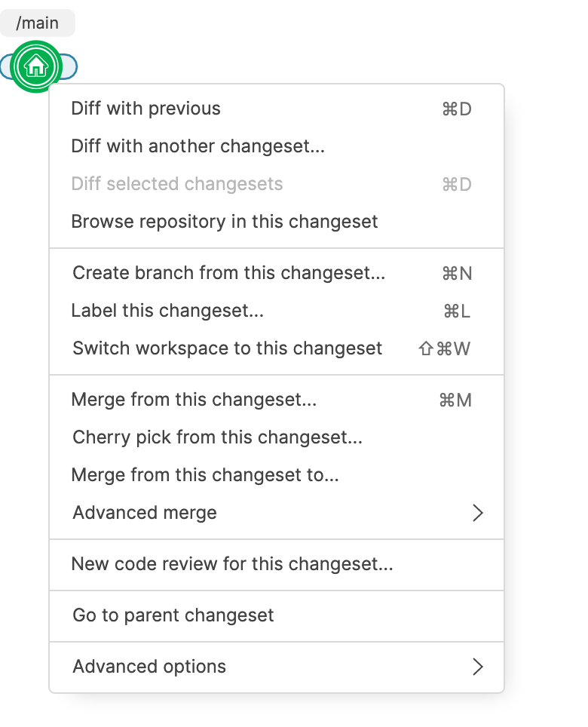This screenshot has width=588, height=727.
Task: Click the /main branch label
Action: click(x=37, y=23)
